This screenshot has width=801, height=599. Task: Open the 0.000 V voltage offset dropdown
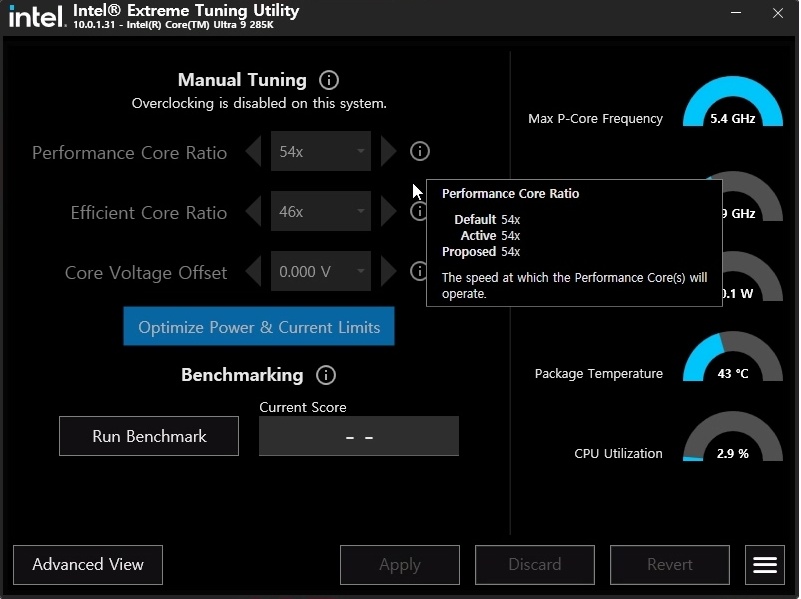coord(321,271)
